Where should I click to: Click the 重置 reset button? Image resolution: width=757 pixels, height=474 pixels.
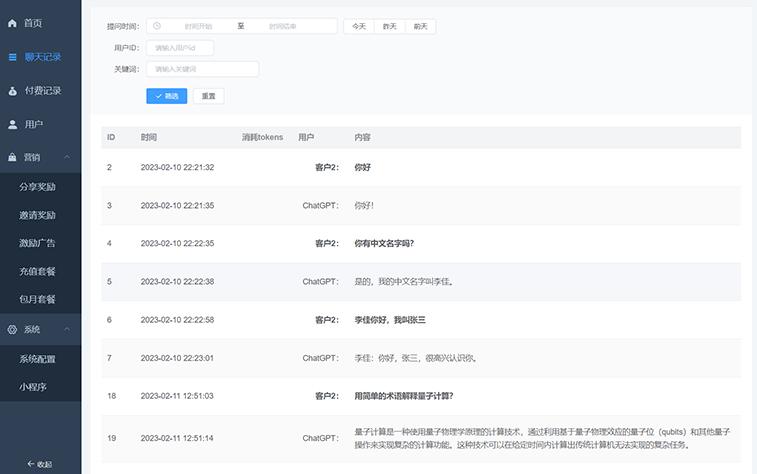[209, 96]
